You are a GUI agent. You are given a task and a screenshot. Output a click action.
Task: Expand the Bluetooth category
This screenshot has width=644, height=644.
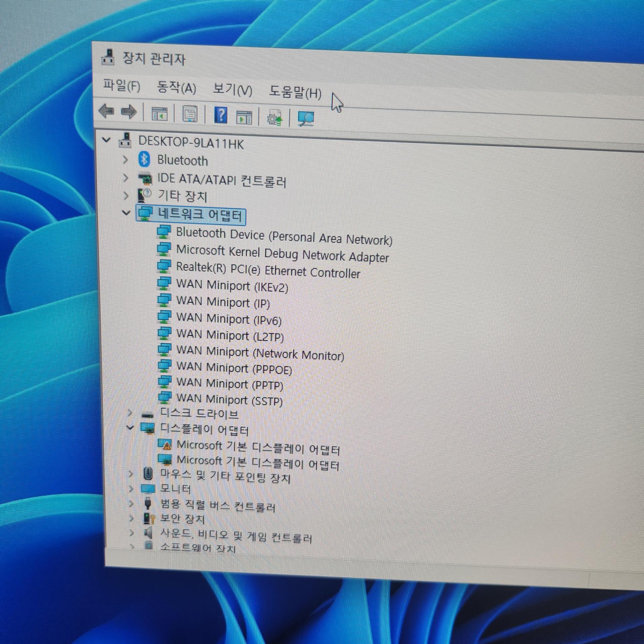click(x=125, y=160)
